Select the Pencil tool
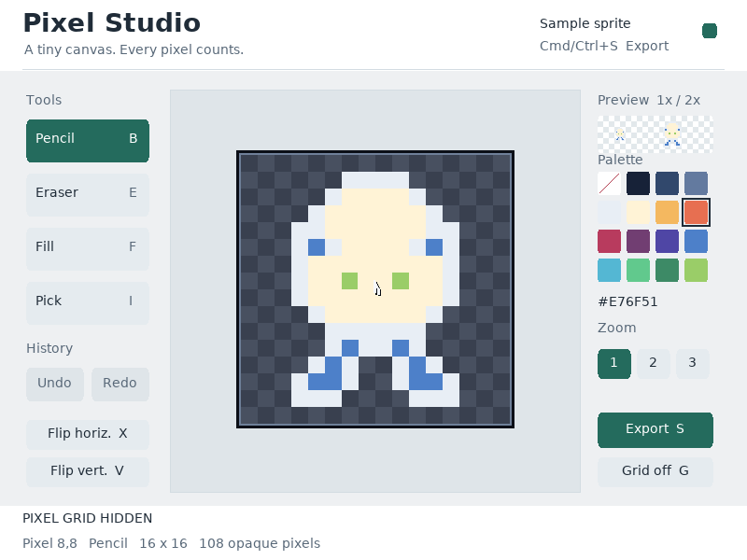The image size is (747, 560). click(x=88, y=141)
